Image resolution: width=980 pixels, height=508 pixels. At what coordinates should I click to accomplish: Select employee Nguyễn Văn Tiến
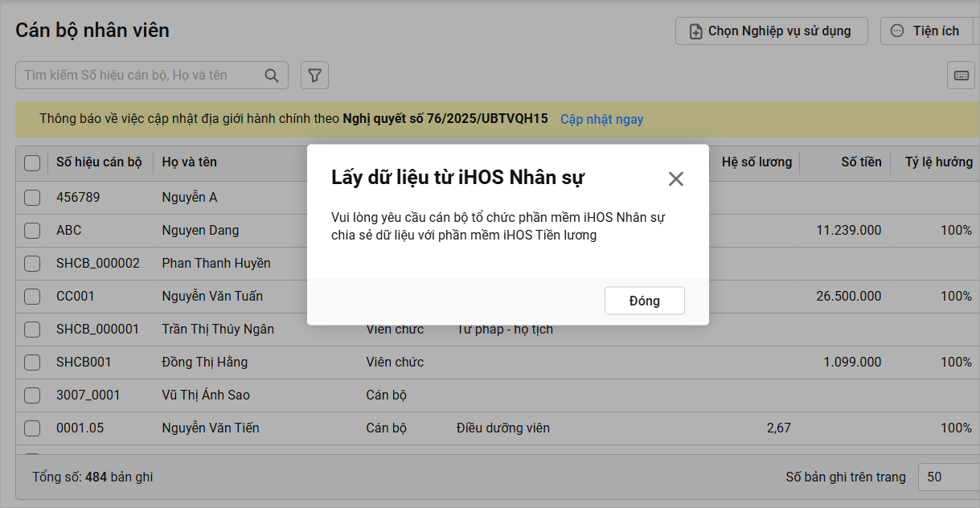click(x=211, y=428)
